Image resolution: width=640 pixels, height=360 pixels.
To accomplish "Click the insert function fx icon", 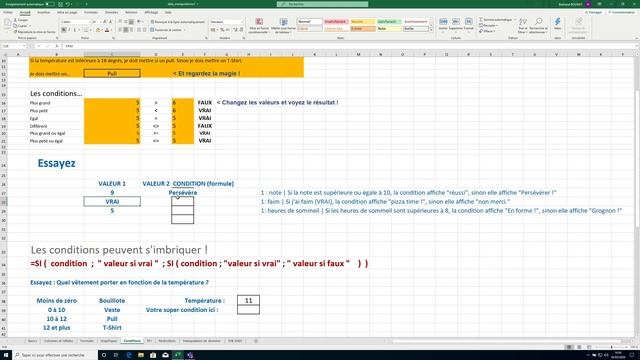I will point(56,46).
